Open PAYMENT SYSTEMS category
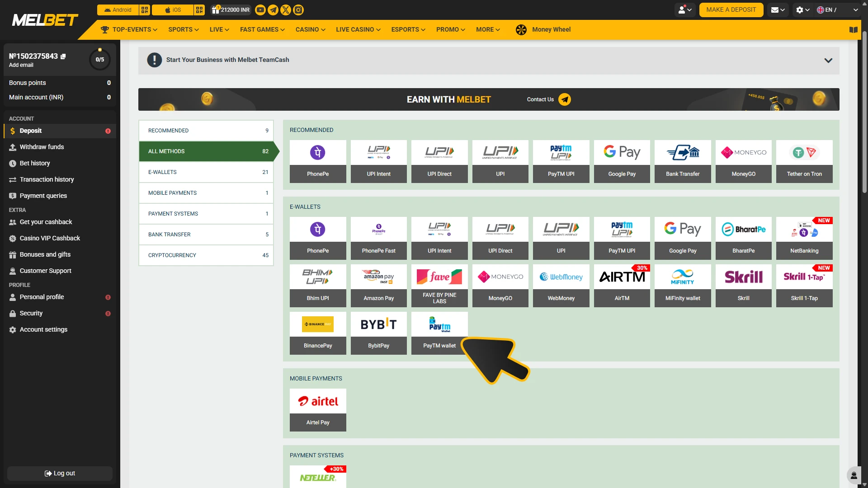This screenshot has width=868, height=488. coord(206,214)
